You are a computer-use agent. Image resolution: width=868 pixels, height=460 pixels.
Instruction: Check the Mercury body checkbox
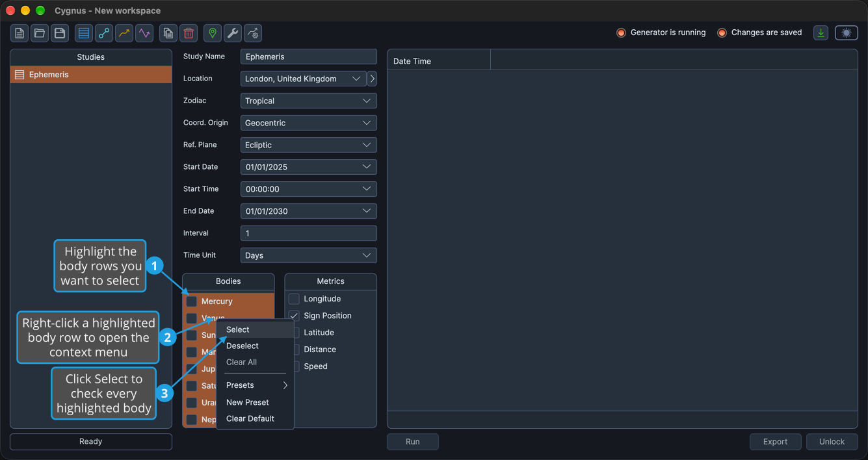point(192,301)
